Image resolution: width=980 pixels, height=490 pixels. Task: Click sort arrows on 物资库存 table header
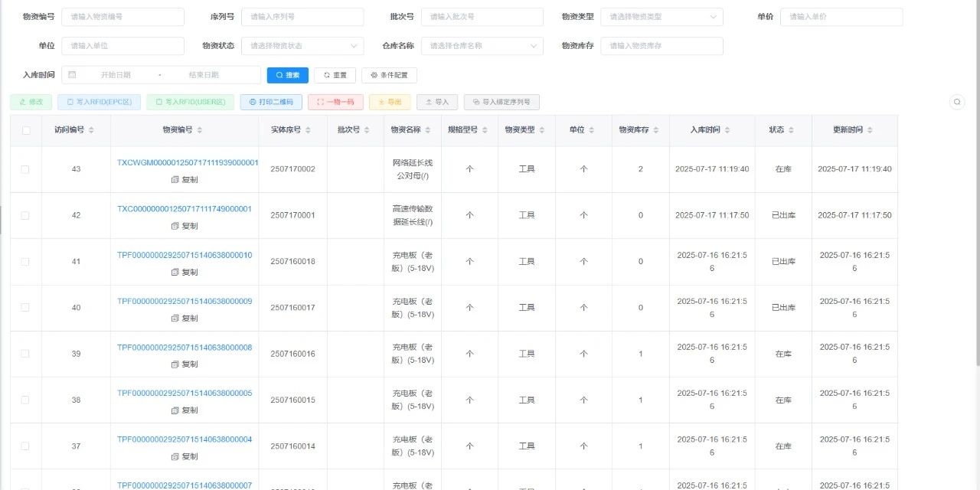coord(656,130)
